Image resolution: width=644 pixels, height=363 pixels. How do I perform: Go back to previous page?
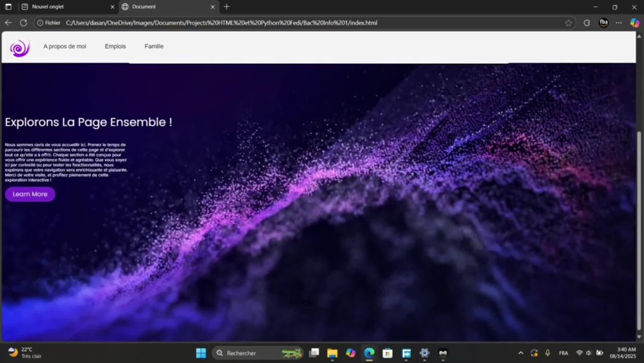click(8, 23)
